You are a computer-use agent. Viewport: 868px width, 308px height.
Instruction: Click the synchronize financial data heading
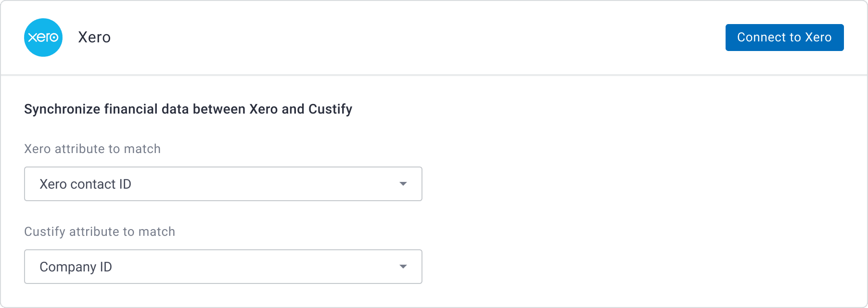click(188, 109)
